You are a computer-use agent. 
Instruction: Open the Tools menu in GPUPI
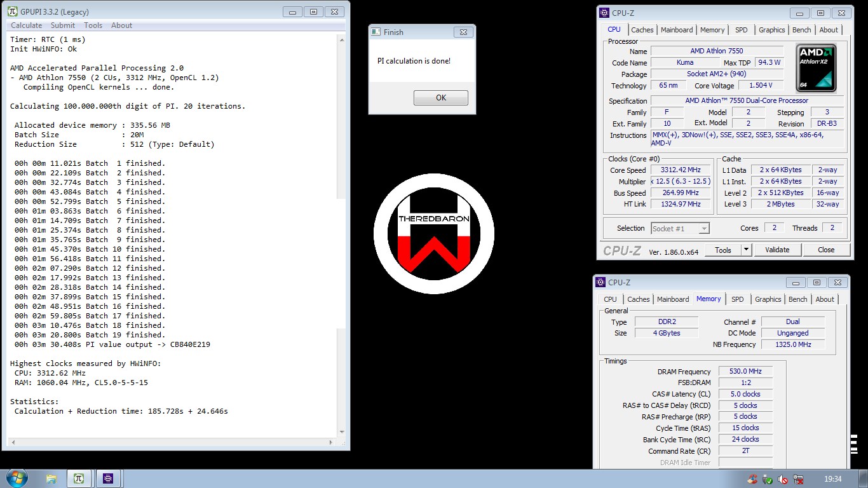93,25
